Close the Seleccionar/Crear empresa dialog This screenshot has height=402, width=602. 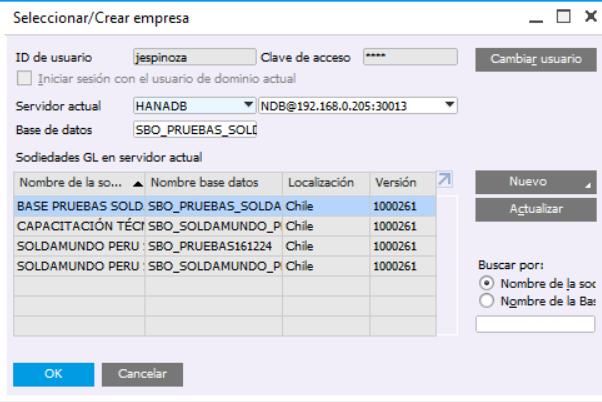(x=587, y=17)
